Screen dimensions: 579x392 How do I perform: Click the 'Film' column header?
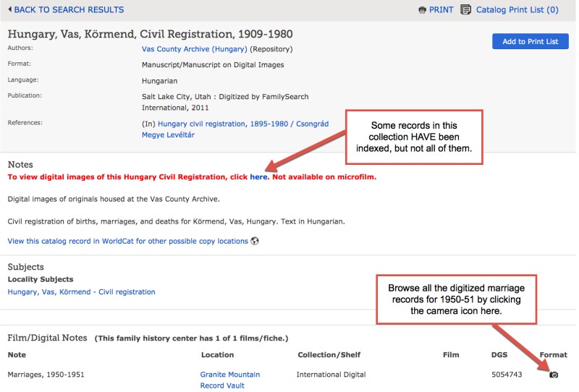click(451, 354)
